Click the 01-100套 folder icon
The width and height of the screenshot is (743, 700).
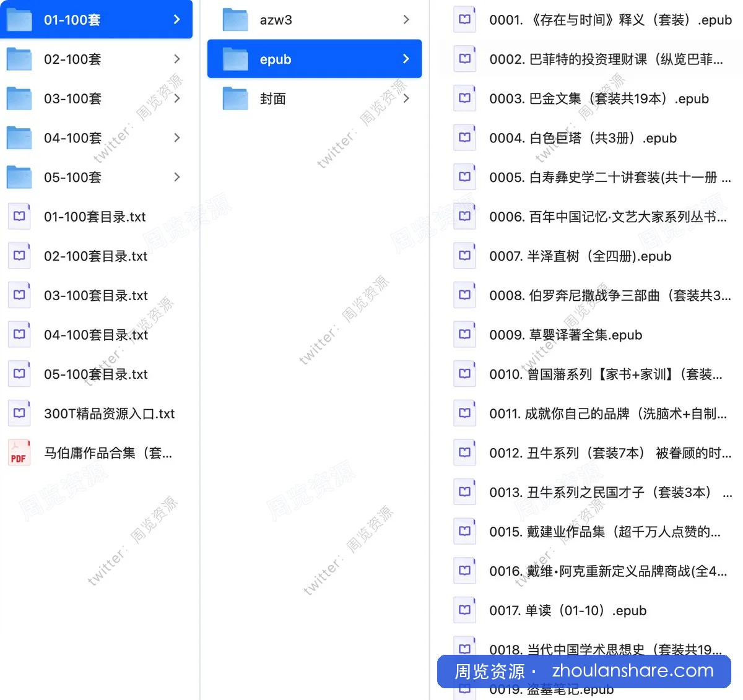19,20
